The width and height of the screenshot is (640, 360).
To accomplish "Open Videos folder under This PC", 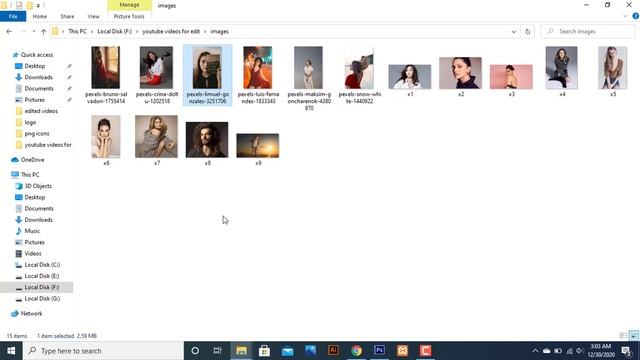I will [33, 253].
